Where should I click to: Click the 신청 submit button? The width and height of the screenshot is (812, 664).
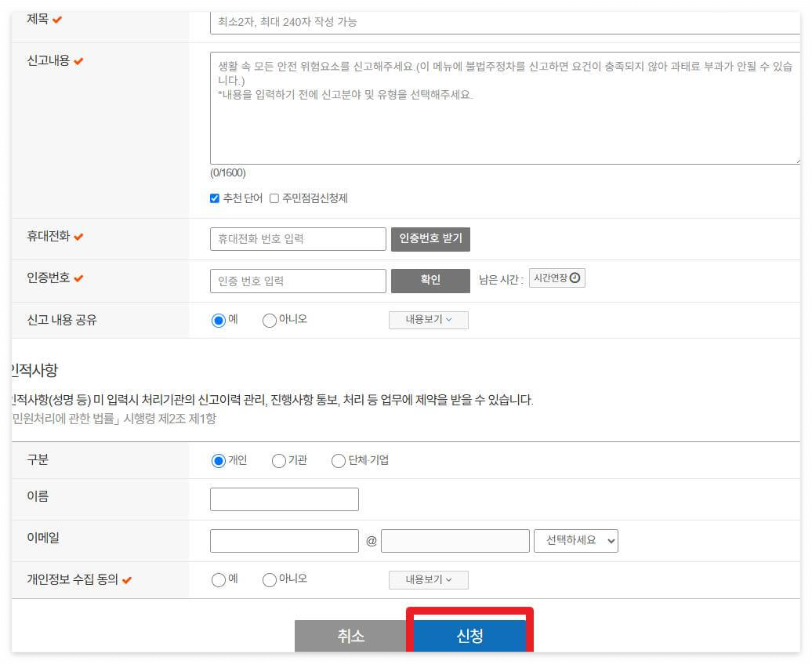tap(469, 636)
